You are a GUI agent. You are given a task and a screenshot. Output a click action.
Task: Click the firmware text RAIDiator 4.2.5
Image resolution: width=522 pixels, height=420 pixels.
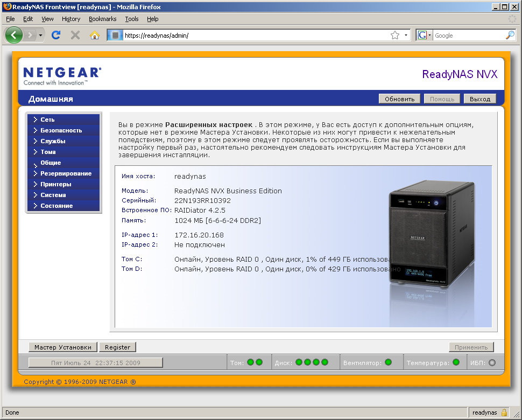(200, 210)
